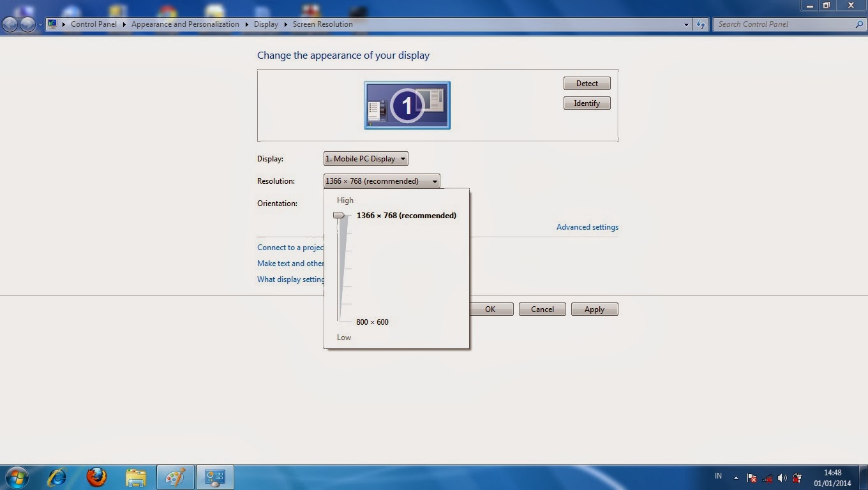Open Appearance and Personalization breadcrumb item

click(185, 24)
